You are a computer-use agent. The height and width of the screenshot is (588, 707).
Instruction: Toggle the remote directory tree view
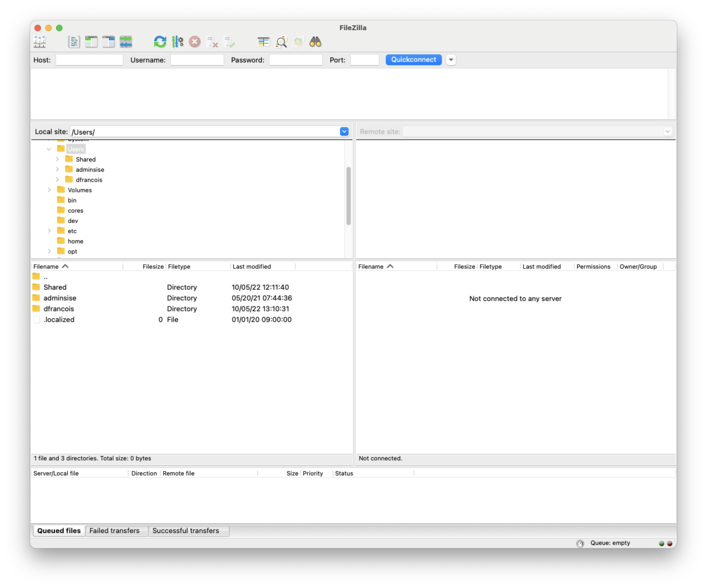108,42
